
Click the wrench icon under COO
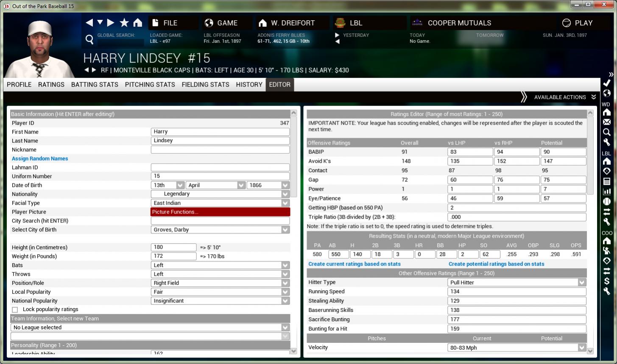607,291
